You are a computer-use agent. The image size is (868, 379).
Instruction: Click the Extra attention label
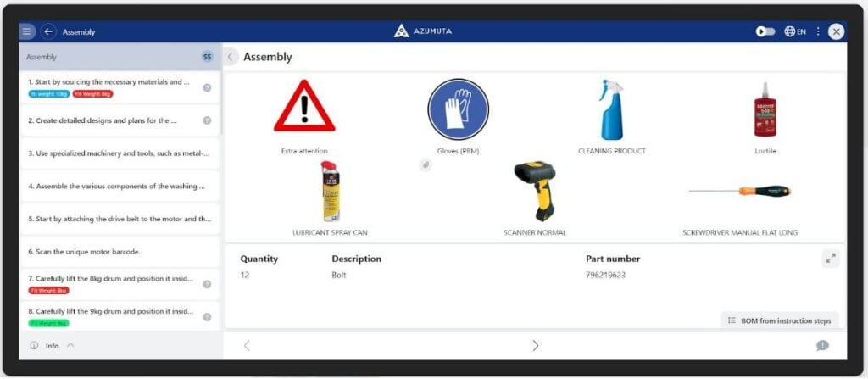304,151
